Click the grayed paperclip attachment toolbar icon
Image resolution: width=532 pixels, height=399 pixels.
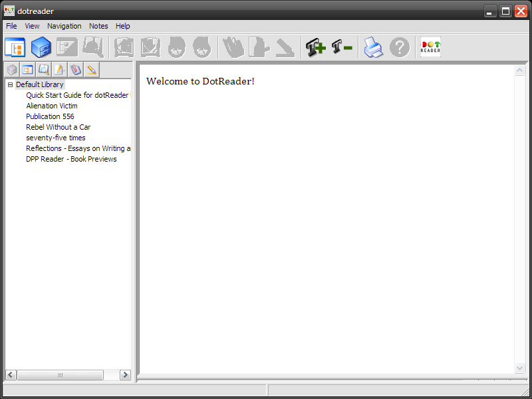tap(233, 47)
